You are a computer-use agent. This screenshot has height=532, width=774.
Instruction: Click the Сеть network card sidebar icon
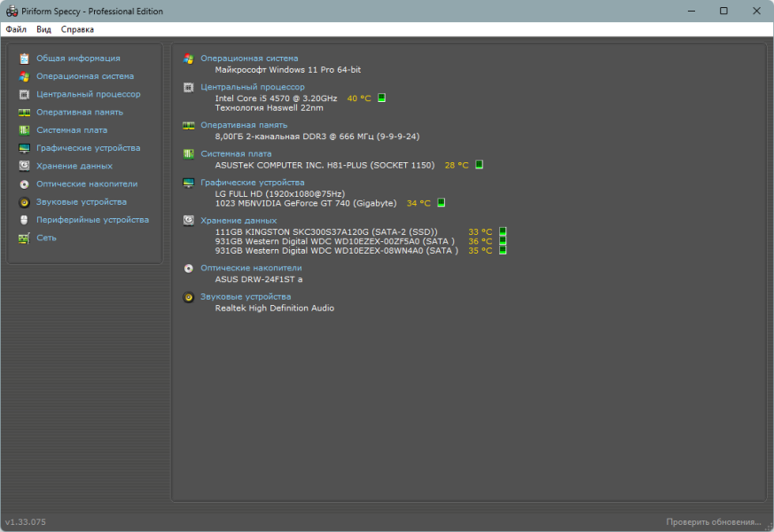click(x=24, y=238)
